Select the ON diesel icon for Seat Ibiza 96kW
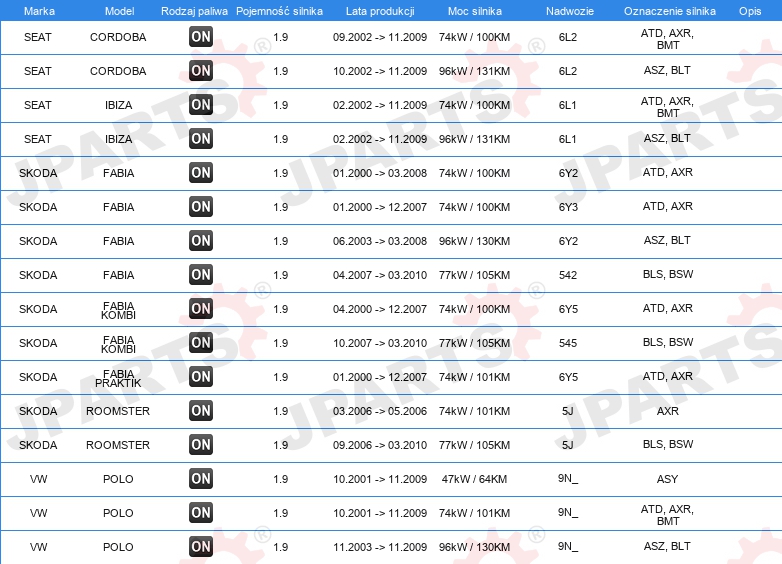The image size is (782, 564). (x=201, y=139)
